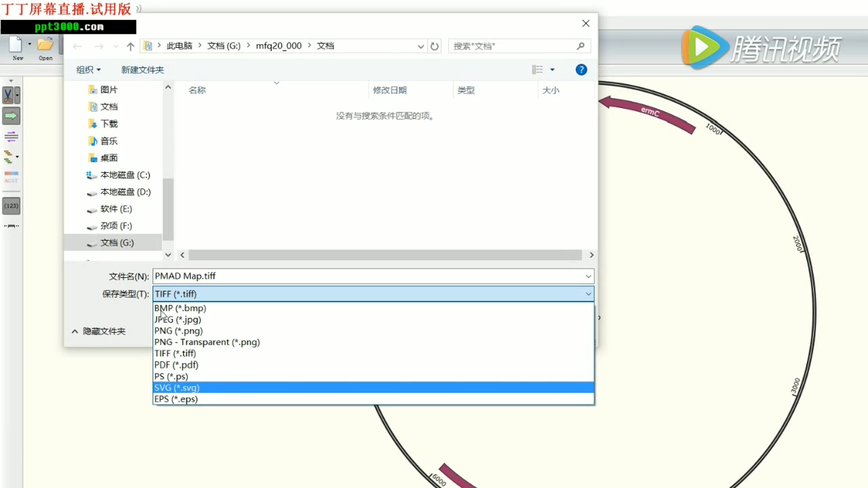
Task: Expand the address bar path dropdown
Action: [421, 47]
